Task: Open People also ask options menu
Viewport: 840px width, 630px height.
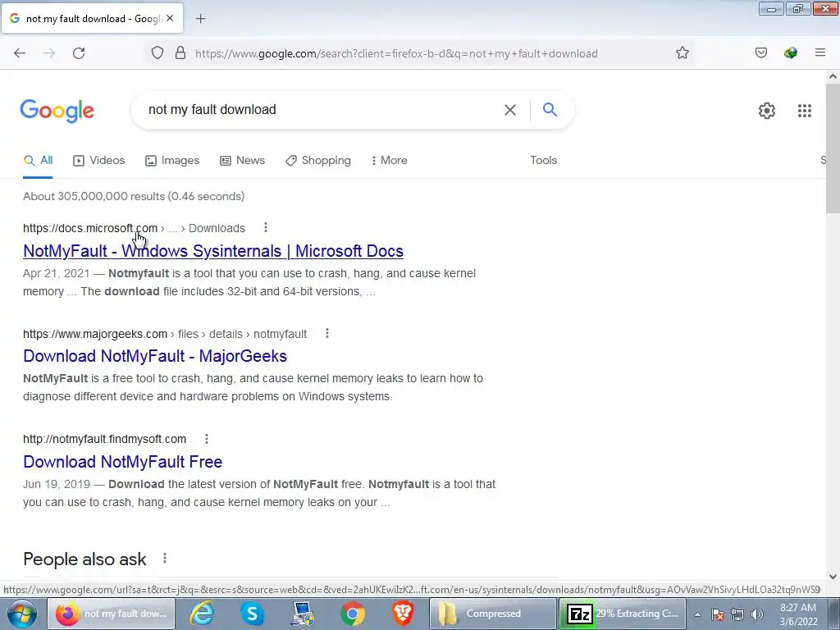Action: [x=165, y=558]
